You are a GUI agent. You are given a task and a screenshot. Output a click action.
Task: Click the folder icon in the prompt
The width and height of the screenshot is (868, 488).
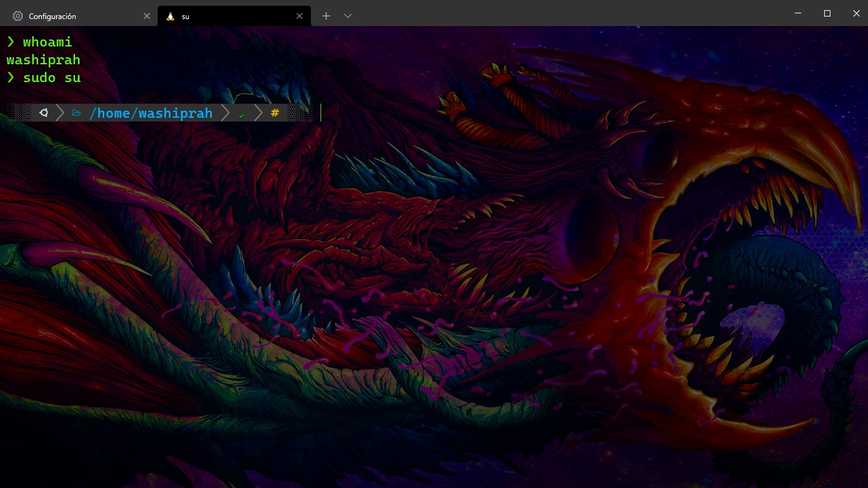click(x=76, y=113)
